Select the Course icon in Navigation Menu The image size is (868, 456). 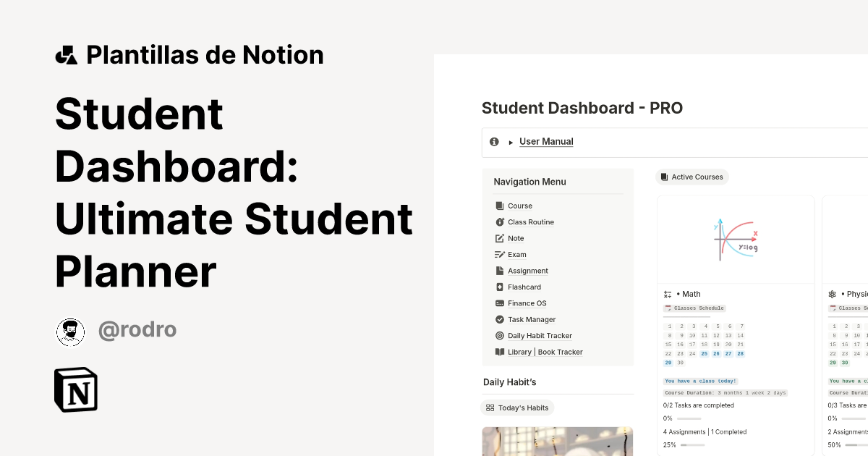coord(499,206)
